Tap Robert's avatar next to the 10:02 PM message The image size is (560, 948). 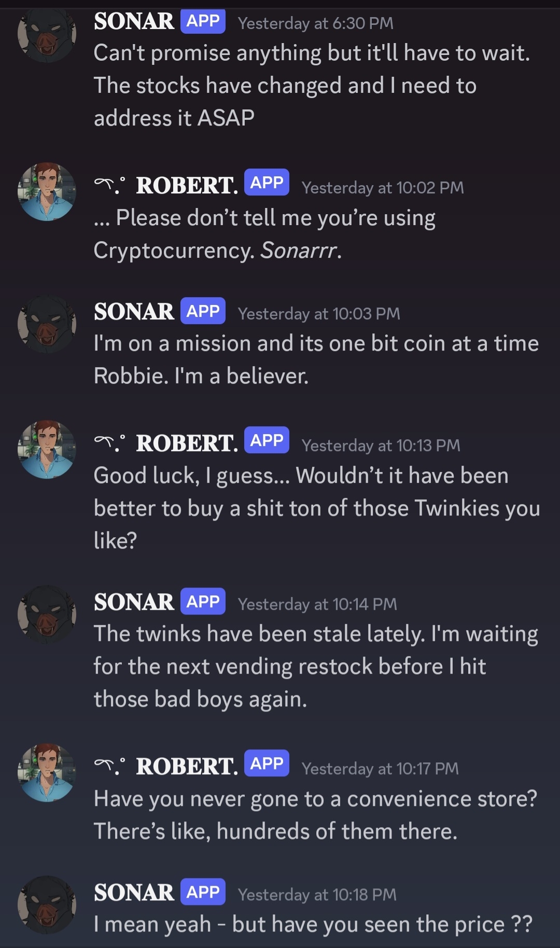click(47, 192)
